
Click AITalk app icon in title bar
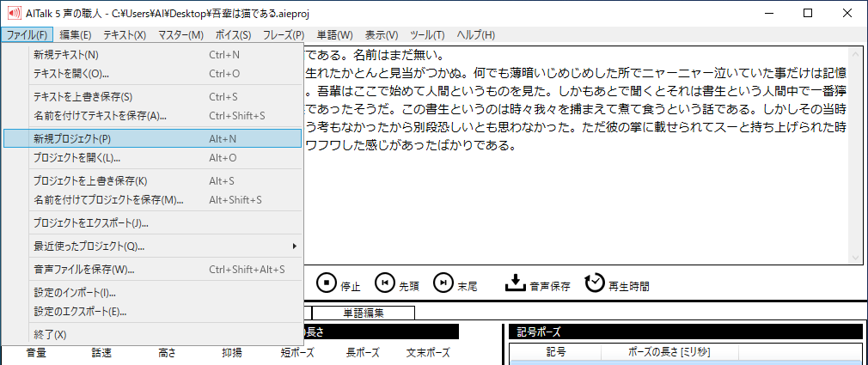click(x=13, y=13)
